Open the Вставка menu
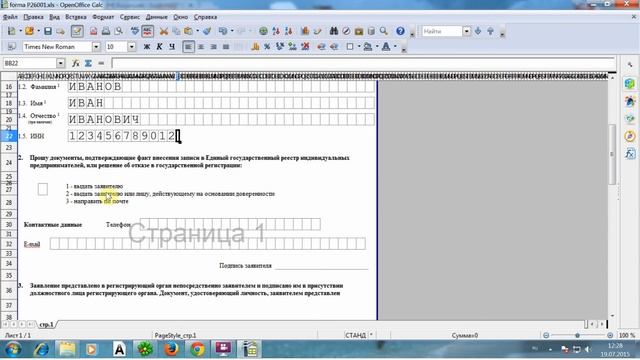Screen dimensions: 640x360 pos(76,17)
